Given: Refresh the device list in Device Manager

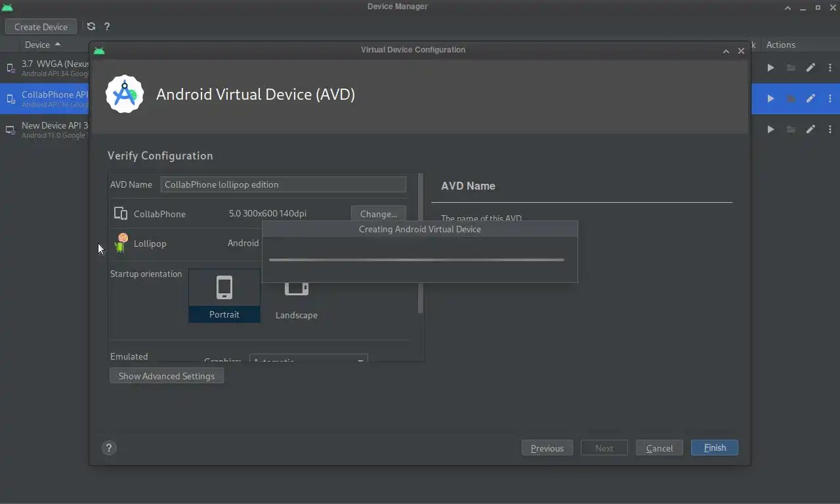Looking at the screenshot, I should [91, 26].
